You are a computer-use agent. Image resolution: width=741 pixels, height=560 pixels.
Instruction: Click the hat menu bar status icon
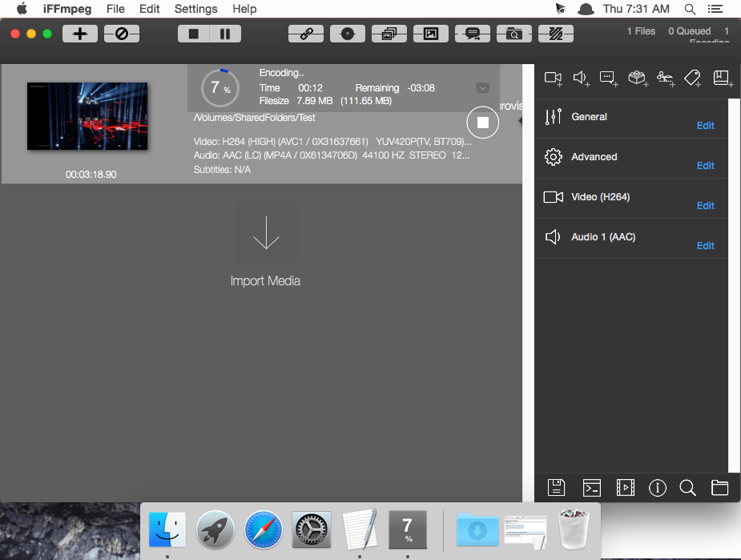coord(586,9)
